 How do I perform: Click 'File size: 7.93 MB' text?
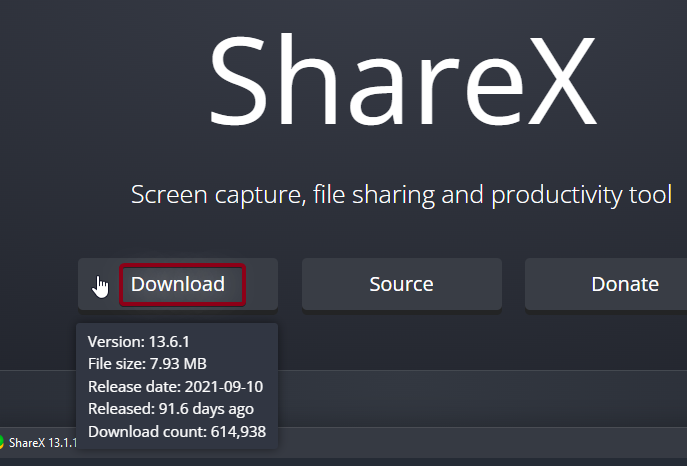(x=147, y=364)
